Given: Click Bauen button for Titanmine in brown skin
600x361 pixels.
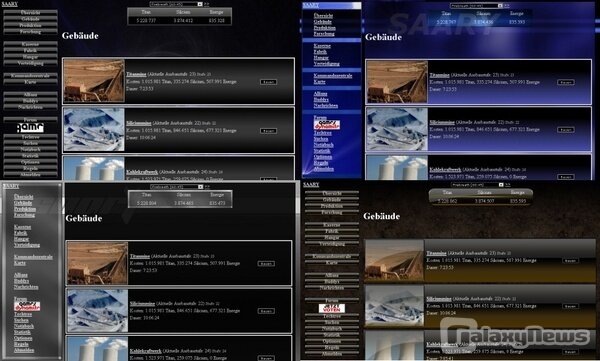Looking at the screenshot, I should coord(570,261).
